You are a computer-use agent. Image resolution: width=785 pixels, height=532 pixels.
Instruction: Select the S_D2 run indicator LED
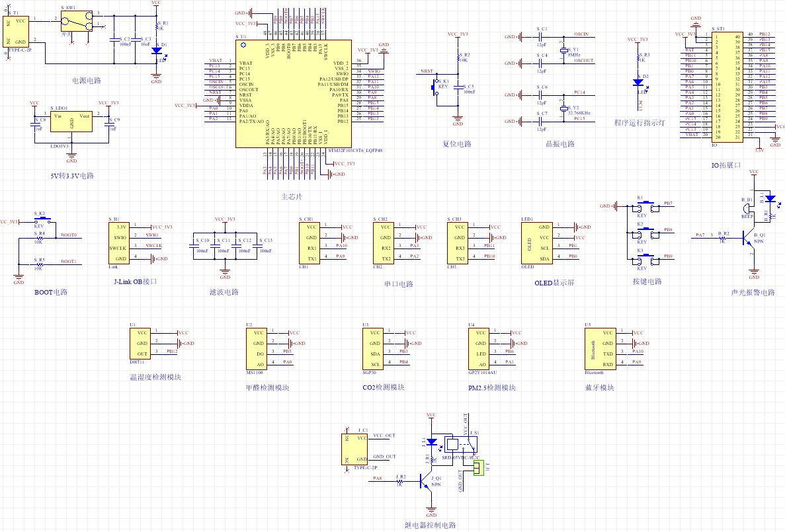coord(638,83)
